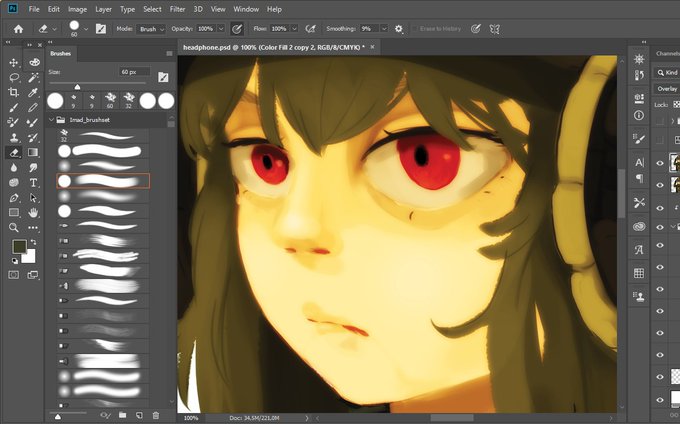This screenshot has width=680, height=424.
Task: Enable the Erase to History checkbox
Action: 414,29
